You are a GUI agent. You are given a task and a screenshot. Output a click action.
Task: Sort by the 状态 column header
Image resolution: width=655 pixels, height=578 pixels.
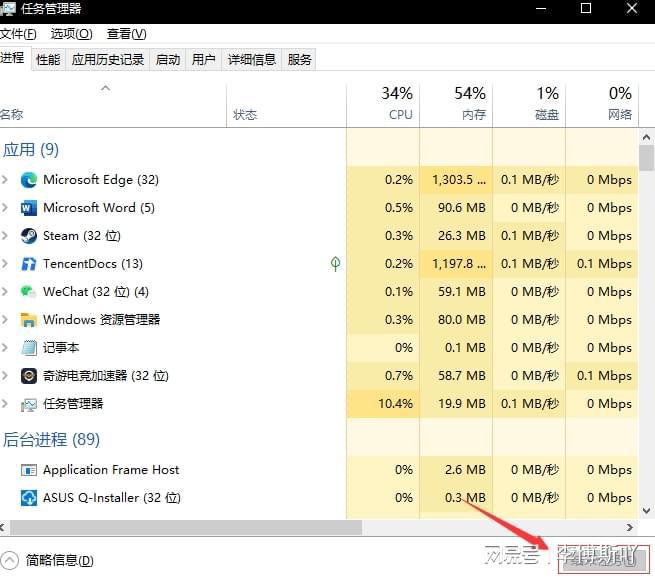tap(287, 105)
